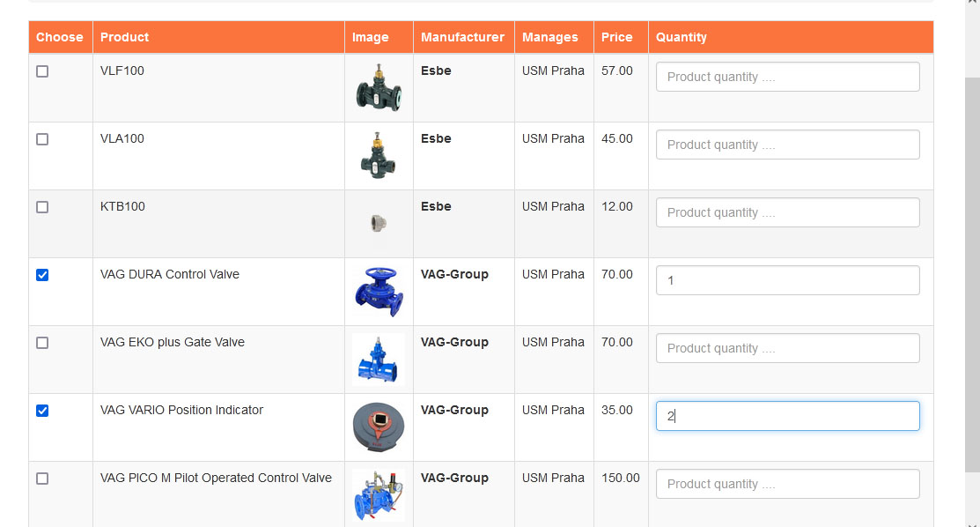
Task: Check the VLA100 product checkbox
Action: (x=42, y=139)
